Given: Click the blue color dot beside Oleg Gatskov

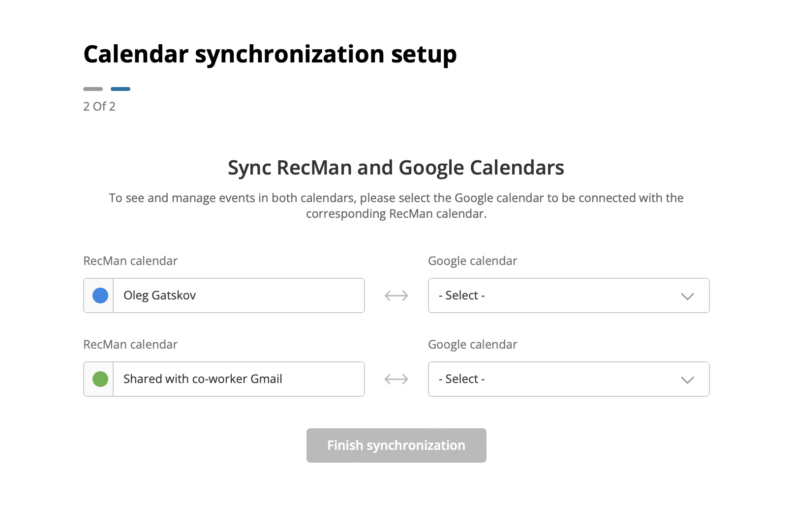Looking at the screenshot, I should point(100,296).
